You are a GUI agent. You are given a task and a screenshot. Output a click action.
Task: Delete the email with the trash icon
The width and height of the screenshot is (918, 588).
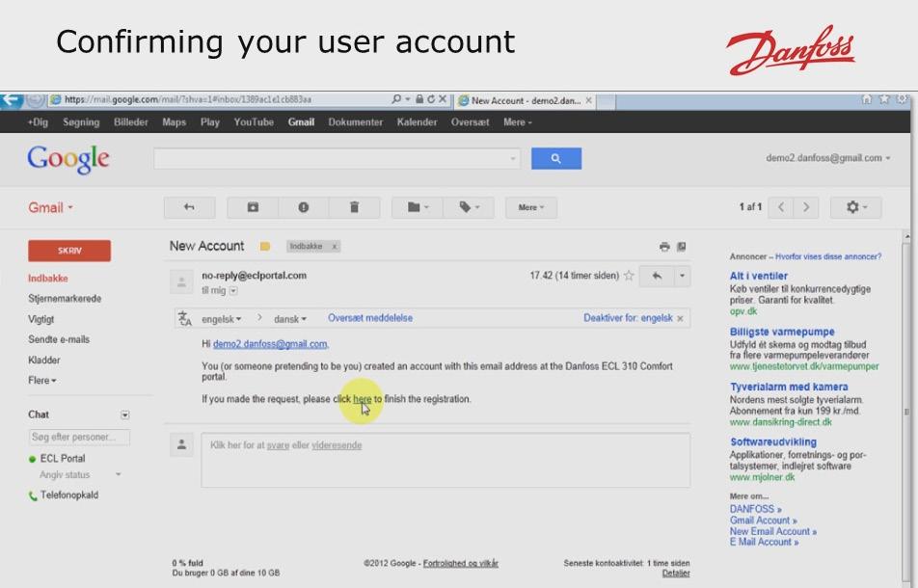[x=354, y=207]
